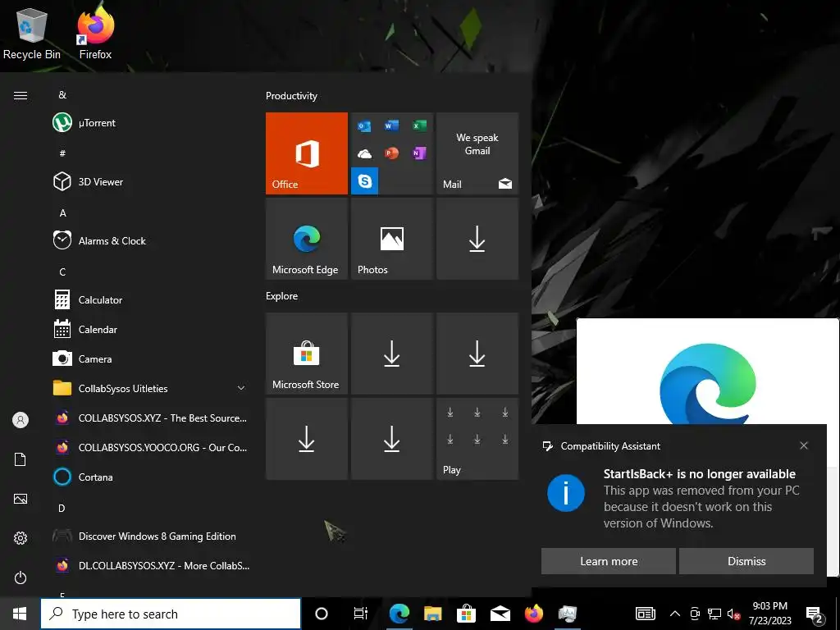The height and width of the screenshot is (630, 840).
Task: Open the user account icon
Action: coord(21,420)
